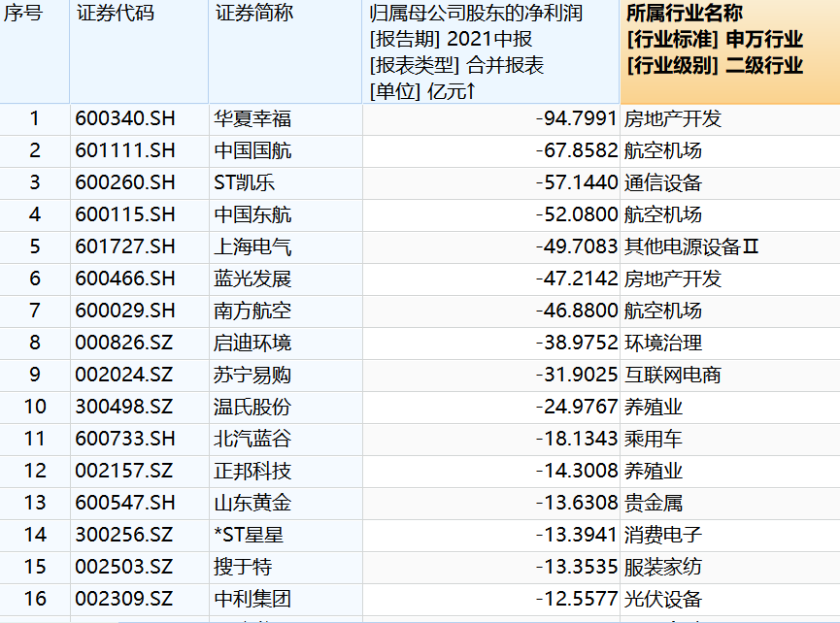
Task: Click net profit value -14.3008
Action: pos(576,472)
